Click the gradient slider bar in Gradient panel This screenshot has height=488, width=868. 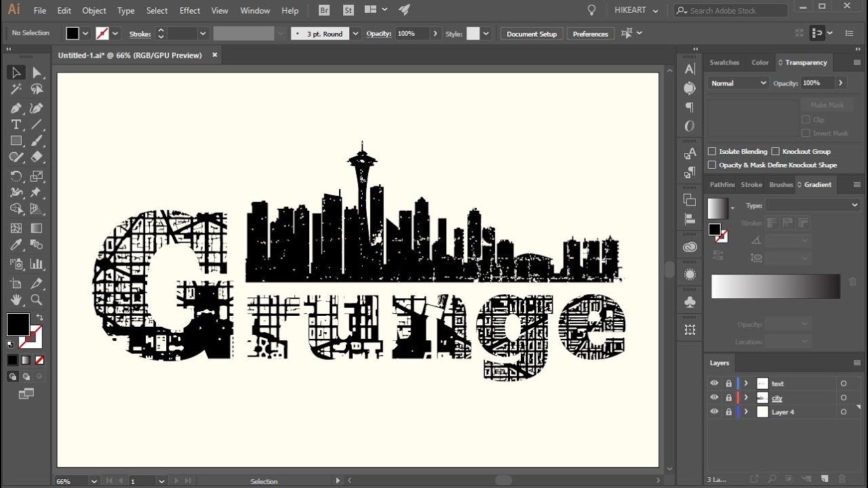pyautogui.click(x=776, y=286)
